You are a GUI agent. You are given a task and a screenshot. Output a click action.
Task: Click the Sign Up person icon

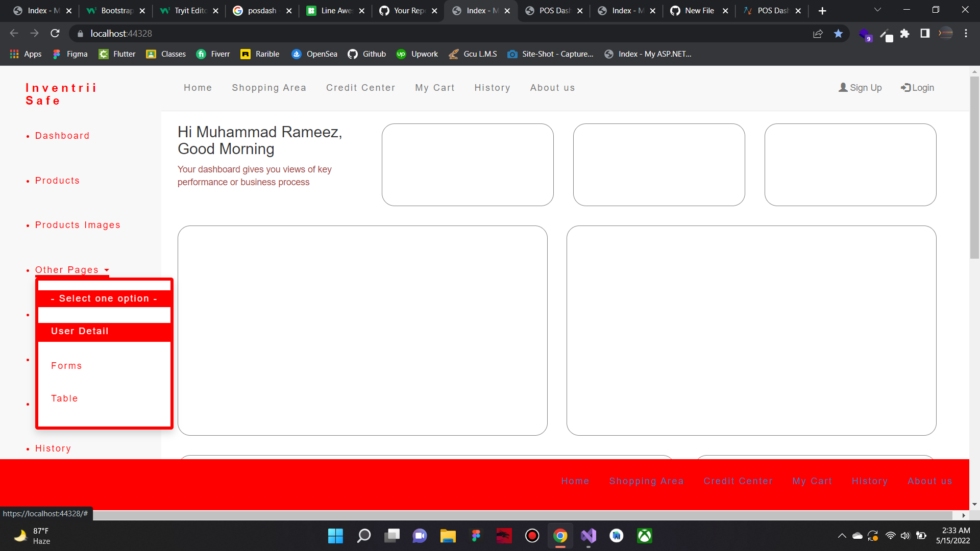click(843, 87)
